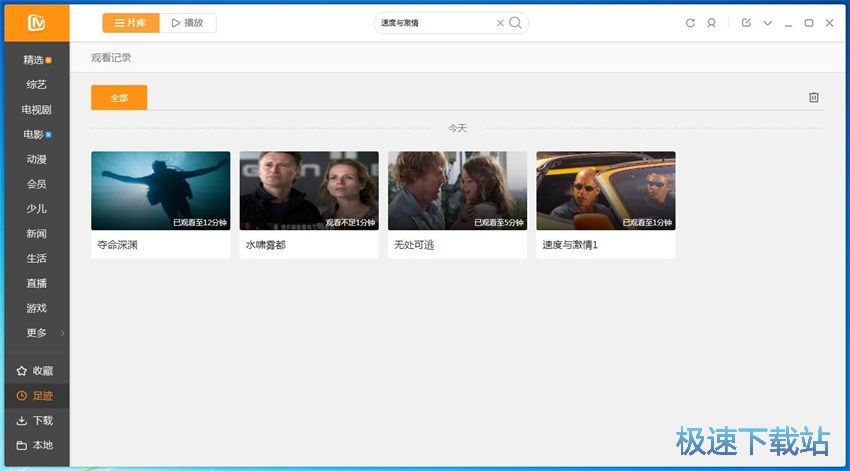Click the magnifier search icon
The image size is (850, 471).
click(516, 23)
